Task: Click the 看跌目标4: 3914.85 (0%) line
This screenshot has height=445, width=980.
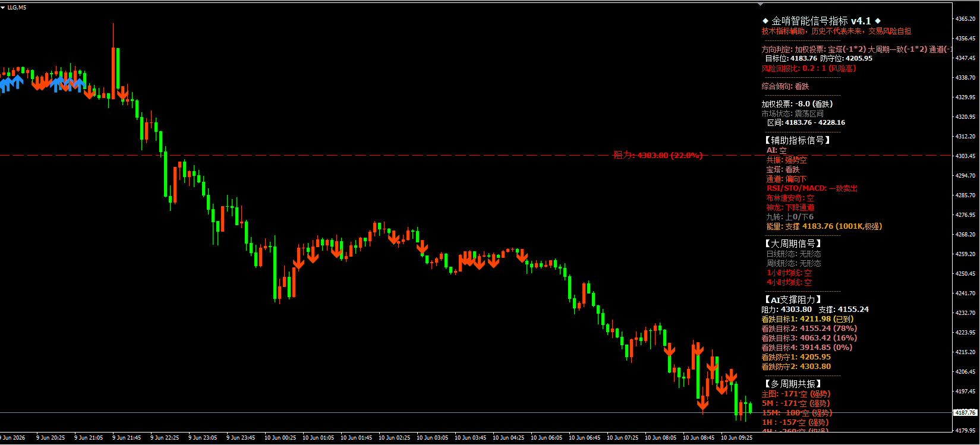Action: pyautogui.click(x=807, y=348)
